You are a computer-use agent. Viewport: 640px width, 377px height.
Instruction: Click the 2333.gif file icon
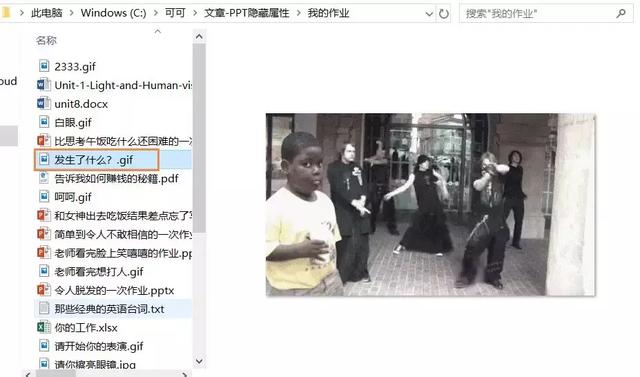pos(44,66)
